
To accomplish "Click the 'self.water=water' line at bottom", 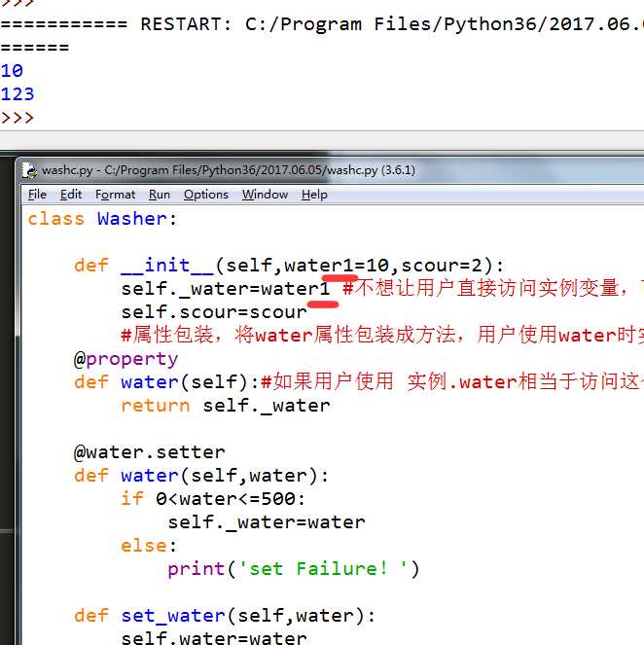I will coord(214,637).
